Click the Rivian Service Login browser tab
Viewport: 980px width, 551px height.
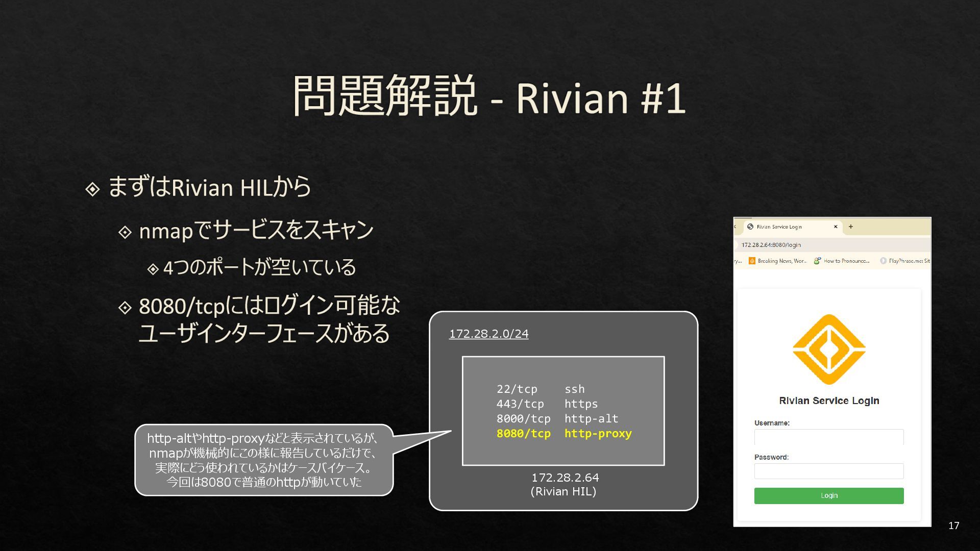pos(793,227)
